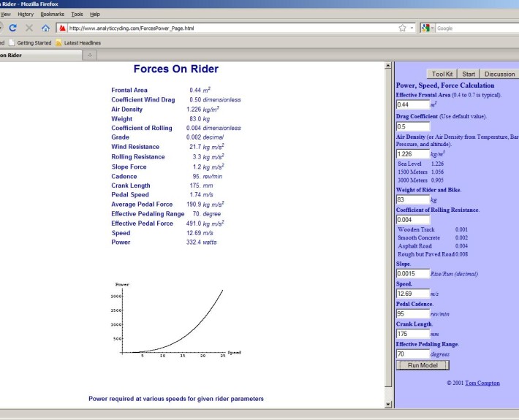Click the Sea Level 1.226 reference line
The width and height of the screenshot is (519, 420).
pyautogui.click(x=420, y=164)
